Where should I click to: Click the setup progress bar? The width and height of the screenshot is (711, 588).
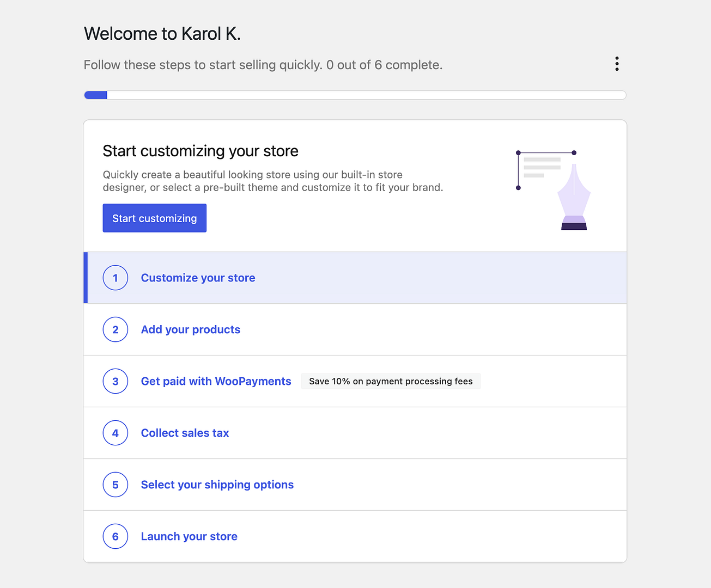355,95
